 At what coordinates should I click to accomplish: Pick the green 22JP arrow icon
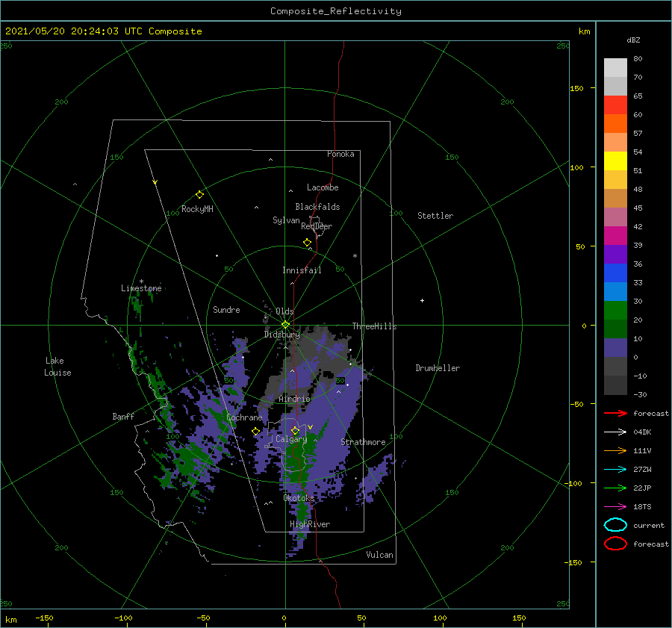pyautogui.click(x=615, y=488)
